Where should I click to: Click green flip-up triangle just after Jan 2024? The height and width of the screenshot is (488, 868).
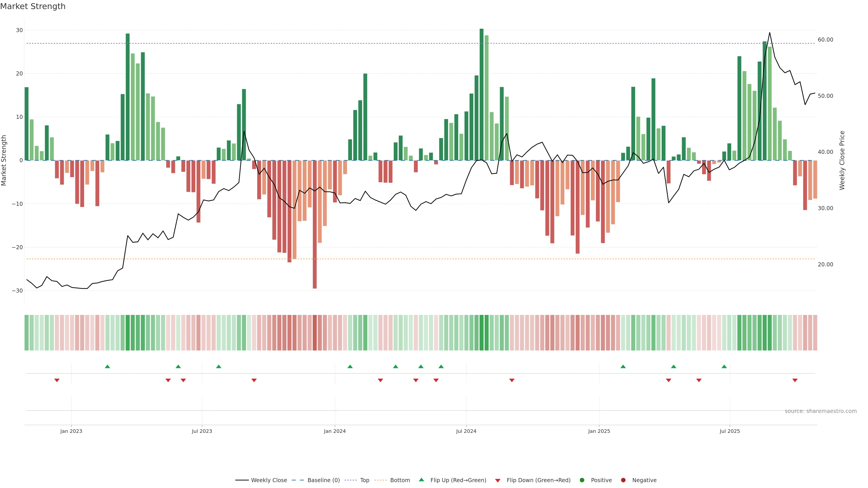350,366
